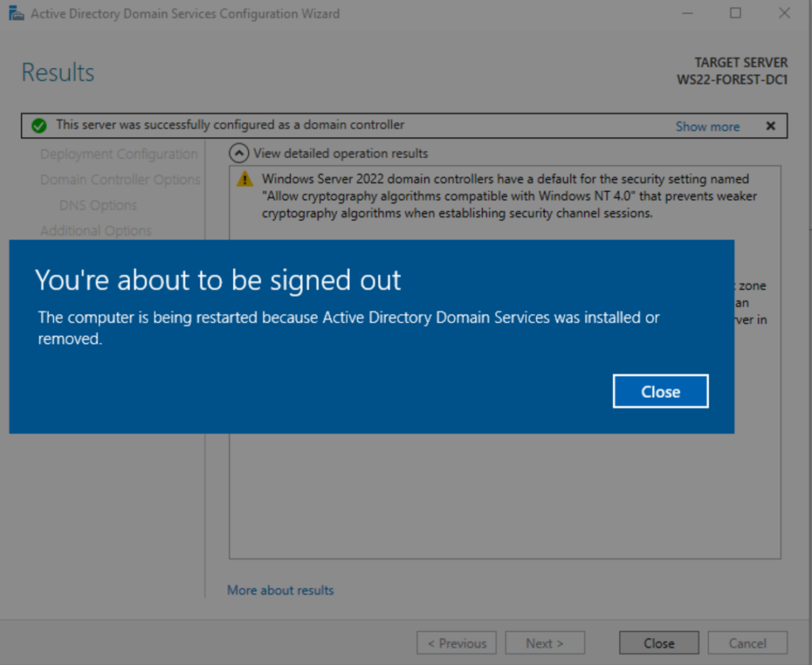Screen dimensions: 812x665
Task: Close the wizard window with X
Action: (784, 13)
